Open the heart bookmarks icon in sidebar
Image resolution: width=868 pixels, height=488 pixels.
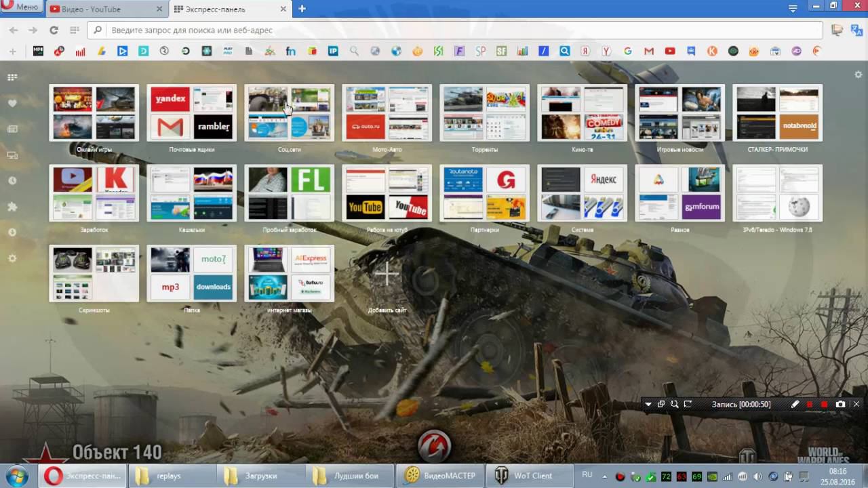tap(12, 103)
